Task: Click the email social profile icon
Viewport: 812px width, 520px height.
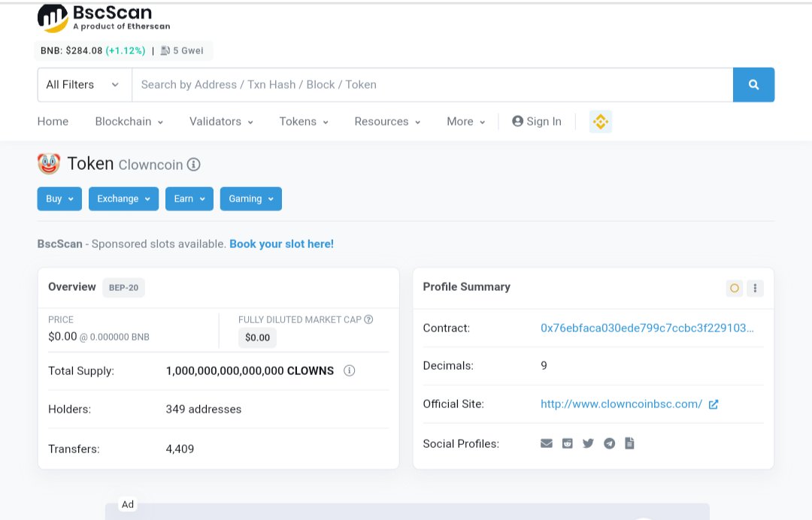Action: 547,443
